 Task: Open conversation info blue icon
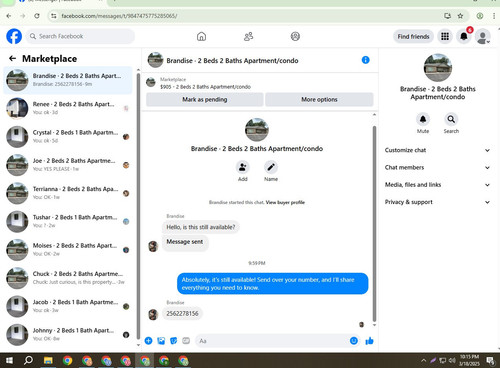366,60
